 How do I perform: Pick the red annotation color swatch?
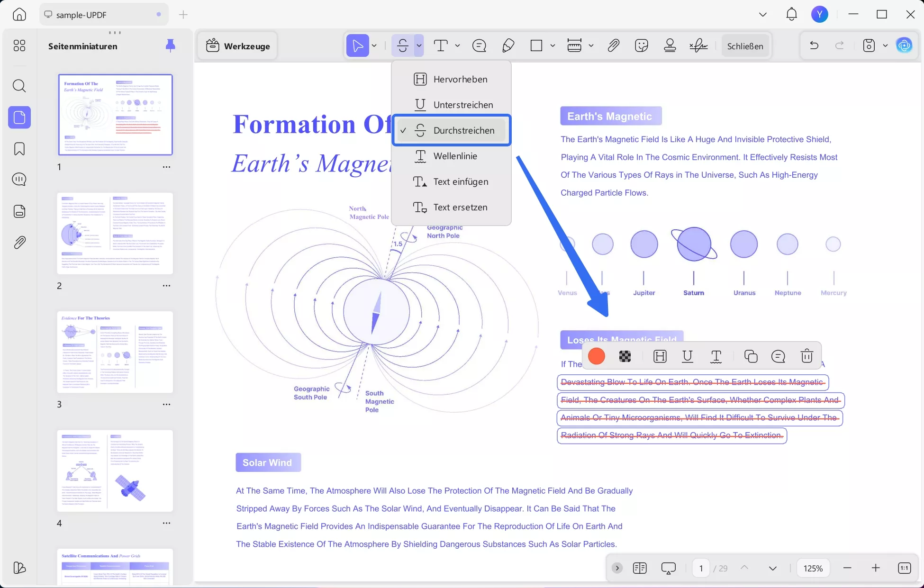coord(596,356)
